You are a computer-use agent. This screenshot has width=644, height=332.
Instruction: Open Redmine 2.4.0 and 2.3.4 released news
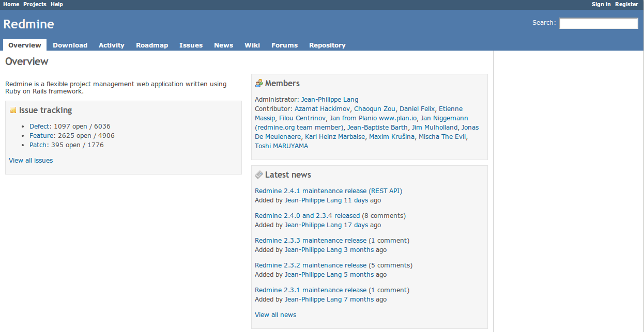click(308, 216)
